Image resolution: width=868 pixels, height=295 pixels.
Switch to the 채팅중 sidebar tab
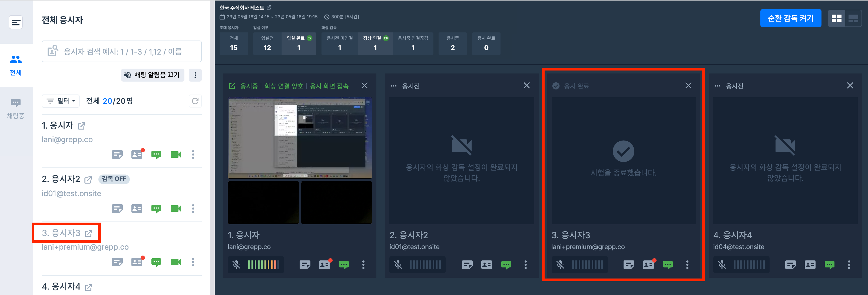[16, 108]
